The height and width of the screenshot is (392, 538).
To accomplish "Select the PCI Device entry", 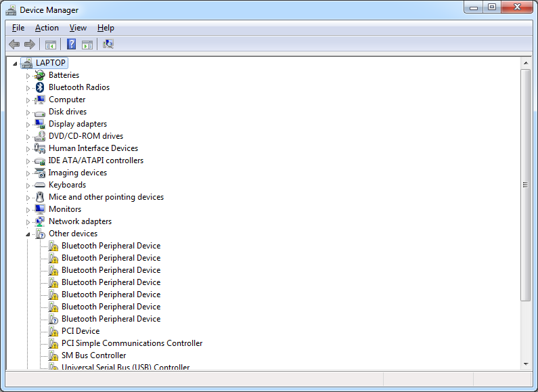I will click(81, 331).
